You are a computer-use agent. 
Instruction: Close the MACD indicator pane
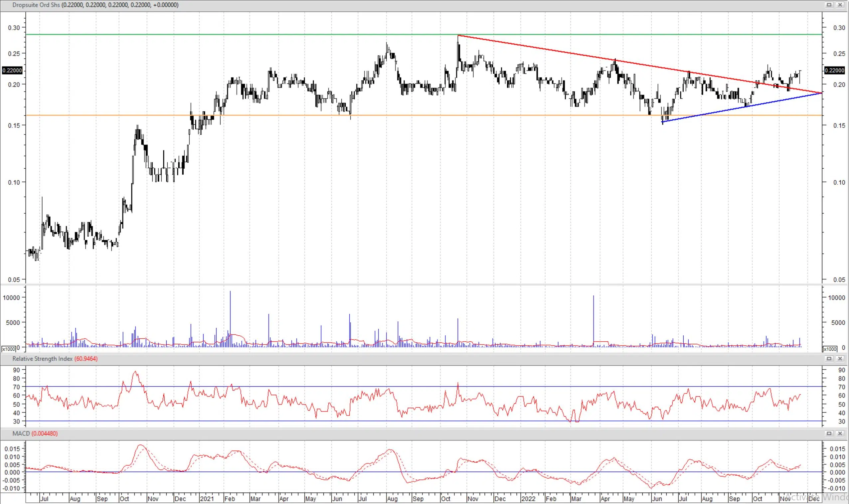[x=840, y=433]
